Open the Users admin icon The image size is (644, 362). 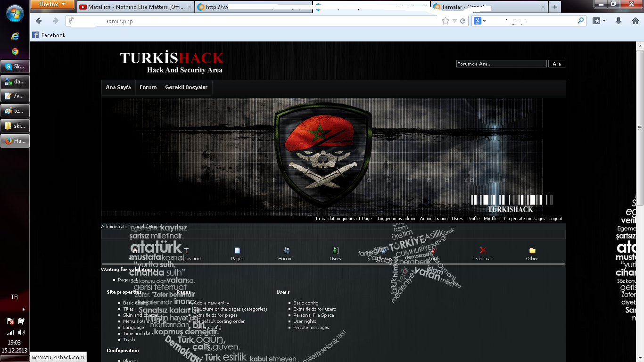click(335, 250)
